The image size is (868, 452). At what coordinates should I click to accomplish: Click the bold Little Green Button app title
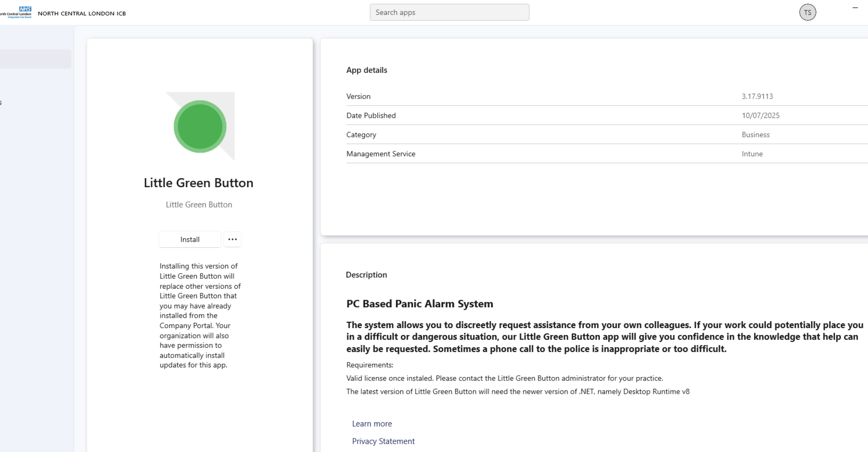(198, 183)
